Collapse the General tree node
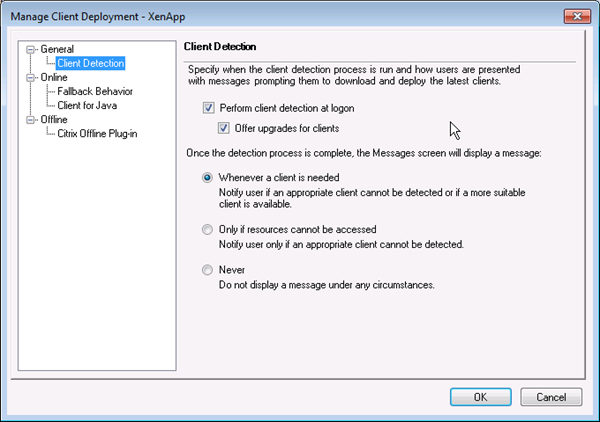Viewport: 600px width, 422px height. click(31, 50)
